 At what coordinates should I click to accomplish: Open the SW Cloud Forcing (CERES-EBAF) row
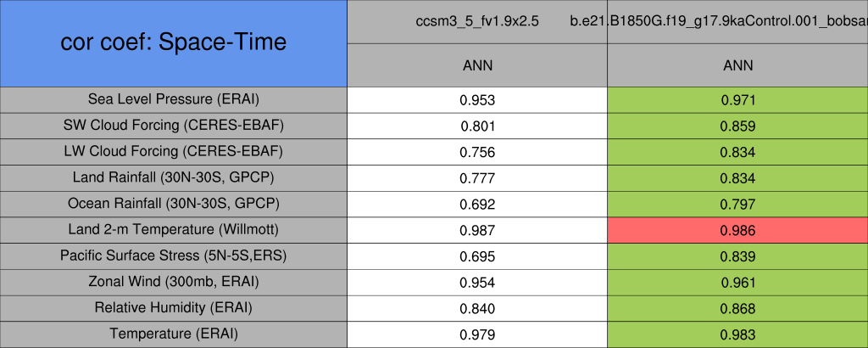[174, 126]
